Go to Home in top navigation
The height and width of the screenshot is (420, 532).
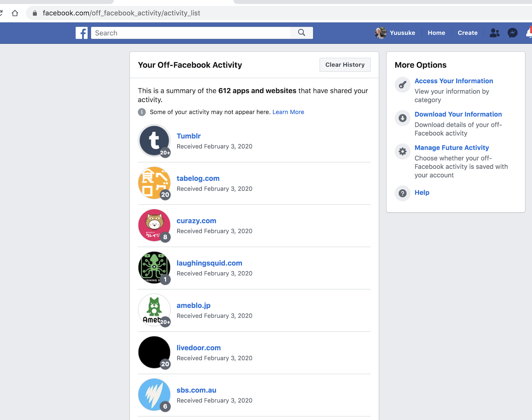pos(436,33)
